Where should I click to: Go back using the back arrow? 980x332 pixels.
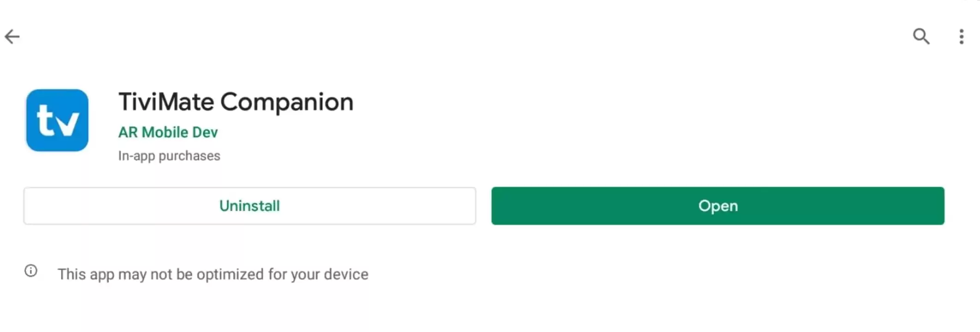tap(12, 37)
